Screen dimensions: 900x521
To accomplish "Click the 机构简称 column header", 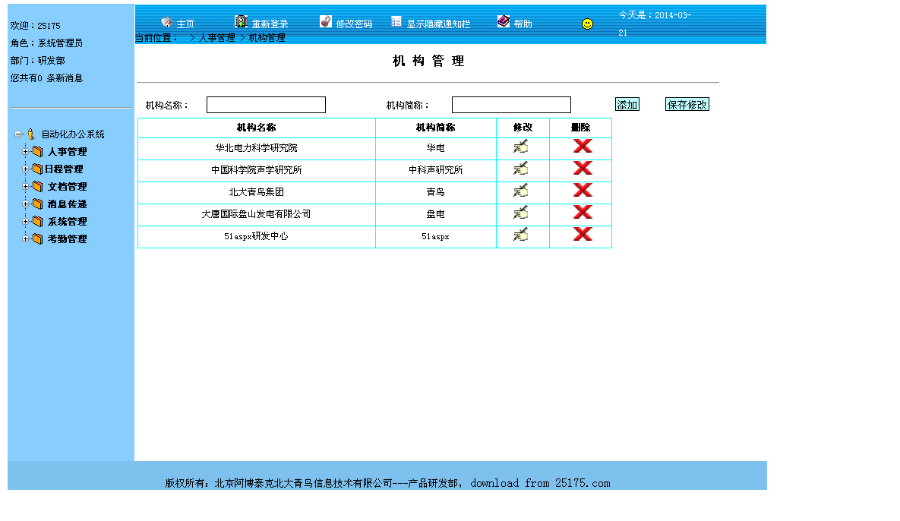I will 436,127.
